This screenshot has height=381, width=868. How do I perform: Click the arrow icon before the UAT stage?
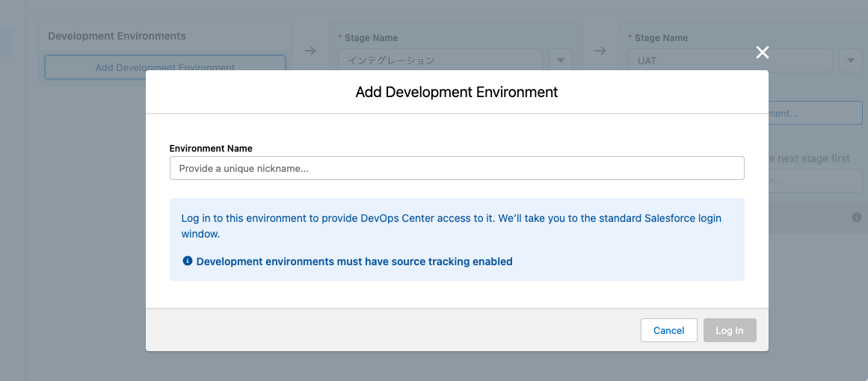pyautogui.click(x=600, y=51)
